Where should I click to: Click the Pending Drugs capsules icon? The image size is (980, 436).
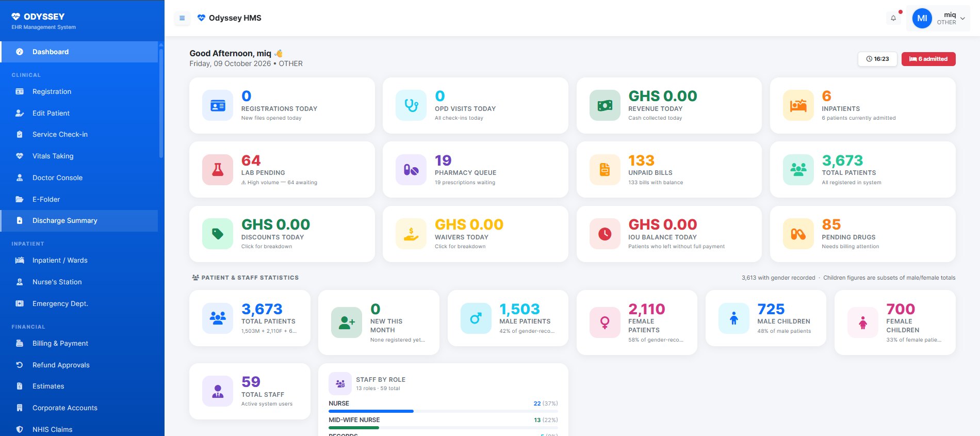tap(798, 234)
